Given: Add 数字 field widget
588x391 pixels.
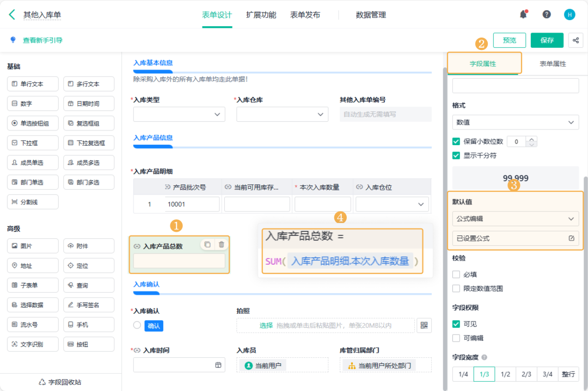Looking at the screenshot, I should (x=33, y=103).
